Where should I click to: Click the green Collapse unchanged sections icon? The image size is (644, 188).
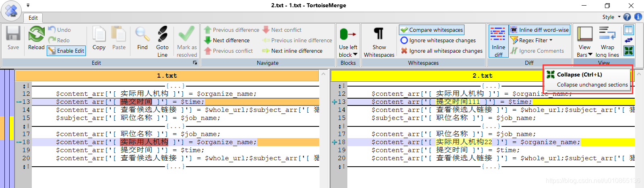pos(628,51)
